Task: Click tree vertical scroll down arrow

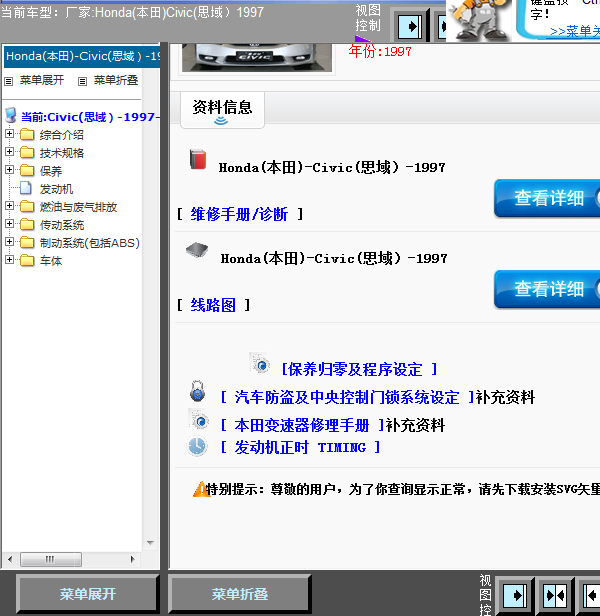Action: pos(150,543)
